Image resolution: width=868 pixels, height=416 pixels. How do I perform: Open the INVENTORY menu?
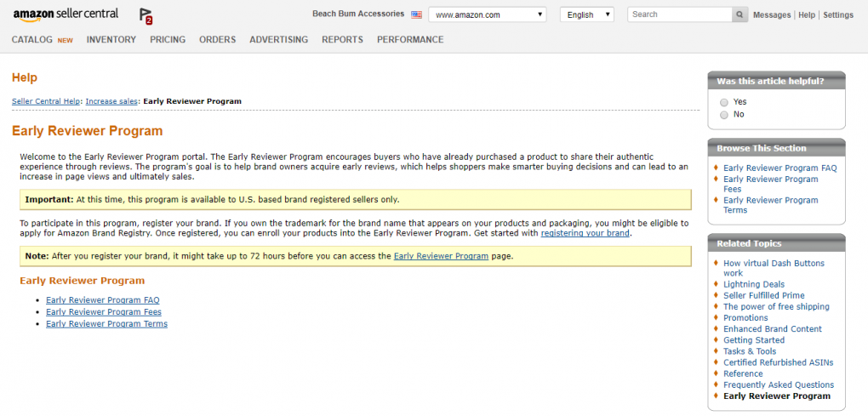(111, 40)
